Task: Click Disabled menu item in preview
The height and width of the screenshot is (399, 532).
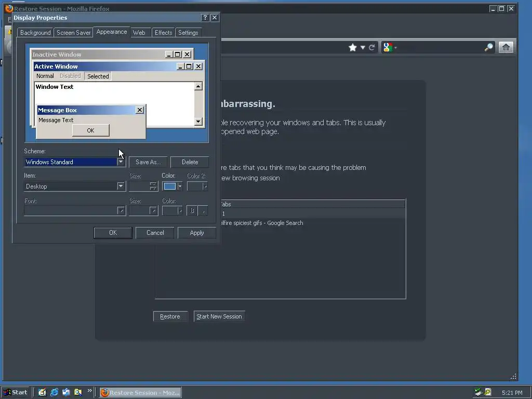Action: pos(70,76)
